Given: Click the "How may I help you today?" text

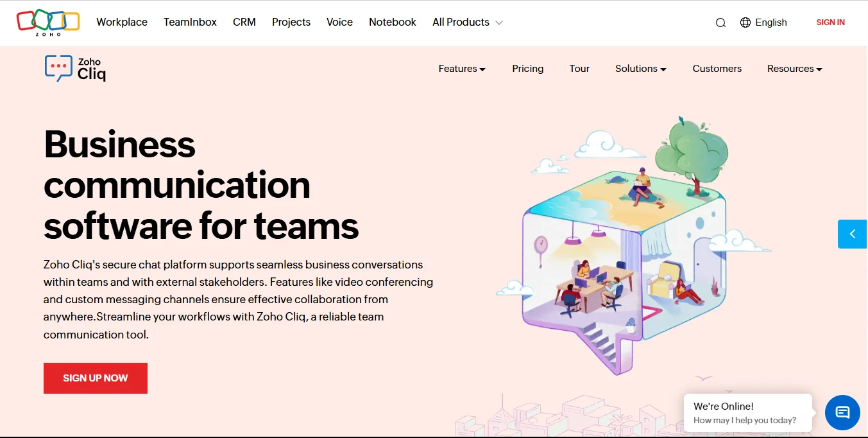Looking at the screenshot, I should click(x=745, y=421).
